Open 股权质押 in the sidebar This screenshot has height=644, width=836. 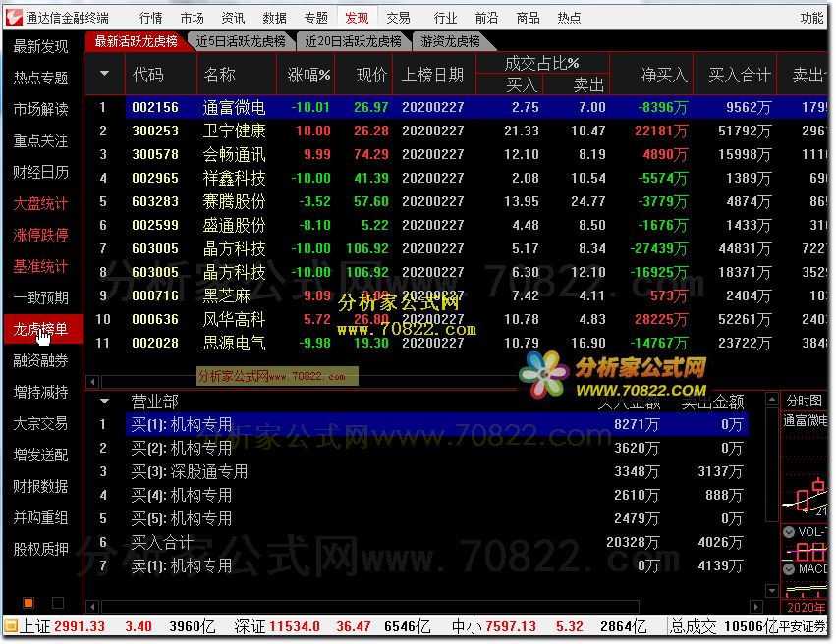pos(40,549)
